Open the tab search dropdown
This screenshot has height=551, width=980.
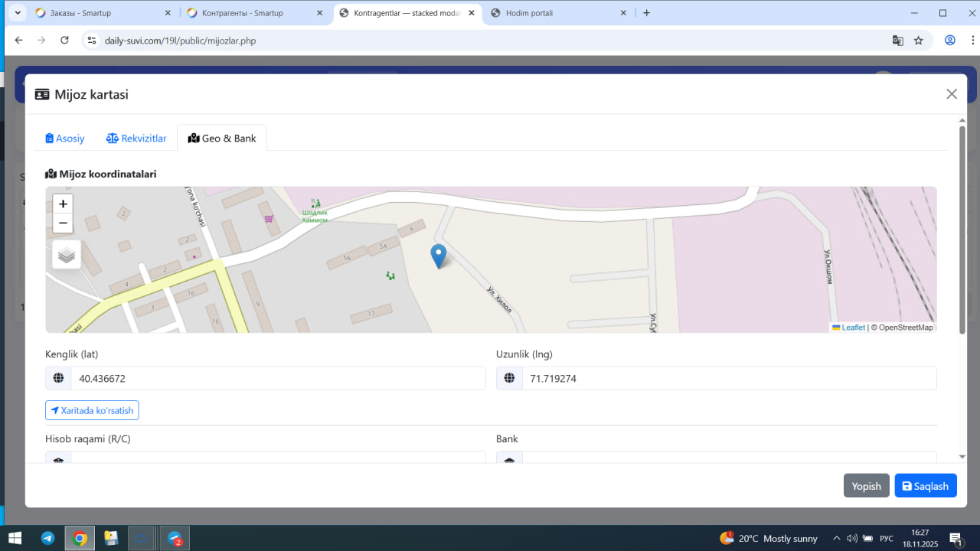tap(17, 13)
